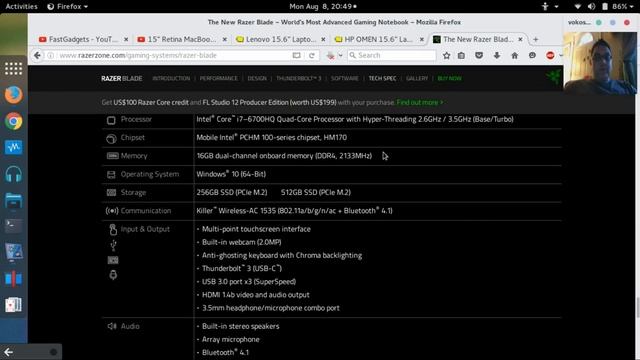Screen dimensions: 640x360
Task: Close the 15" Retina MacBook tab
Action: [224, 39]
